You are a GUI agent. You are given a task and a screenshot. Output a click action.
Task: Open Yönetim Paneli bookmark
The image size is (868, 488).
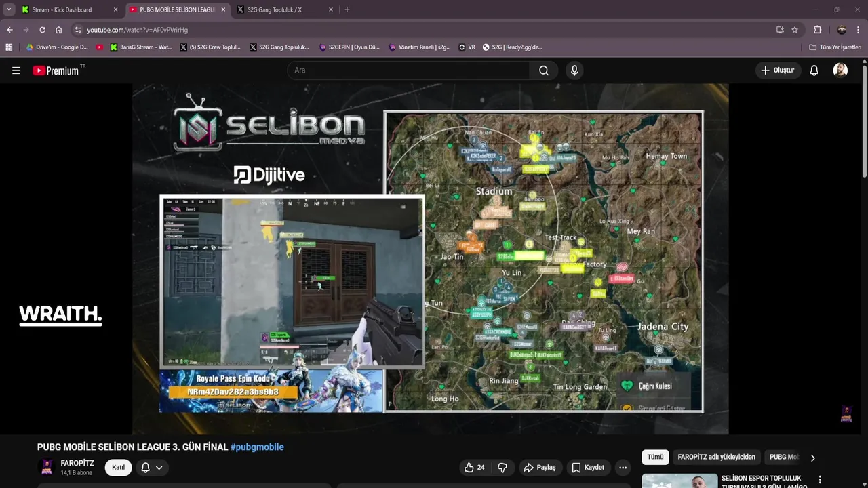click(420, 47)
